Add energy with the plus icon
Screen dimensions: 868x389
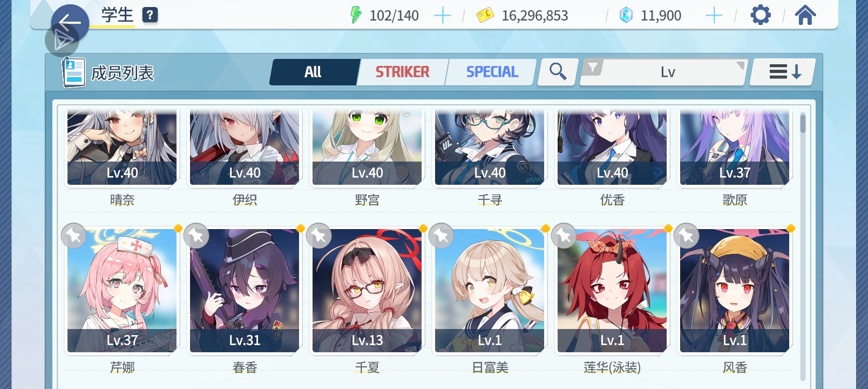pos(443,15)
